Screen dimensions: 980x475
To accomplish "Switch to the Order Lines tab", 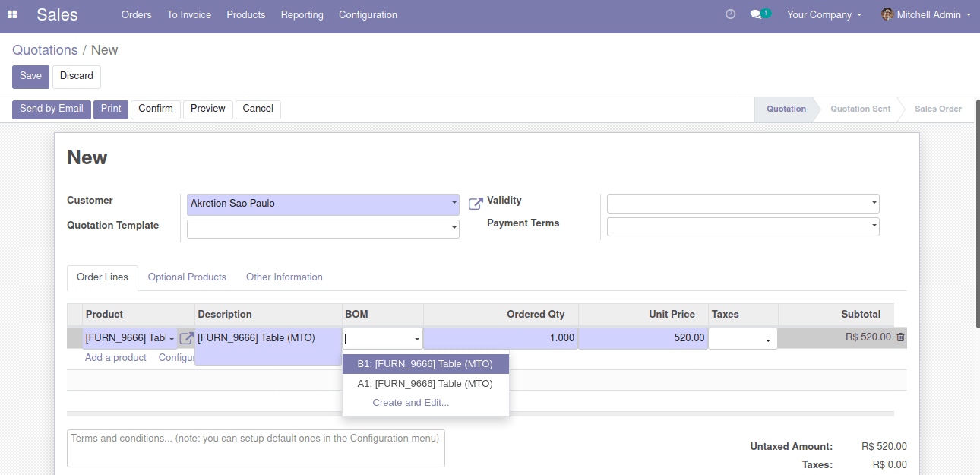I will coord(103,277).
